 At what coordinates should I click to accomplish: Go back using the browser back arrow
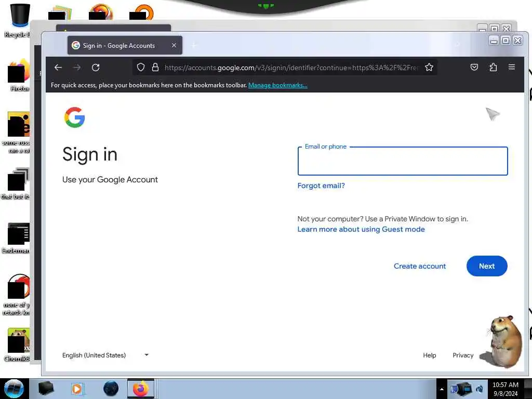[x=58, y=68]
